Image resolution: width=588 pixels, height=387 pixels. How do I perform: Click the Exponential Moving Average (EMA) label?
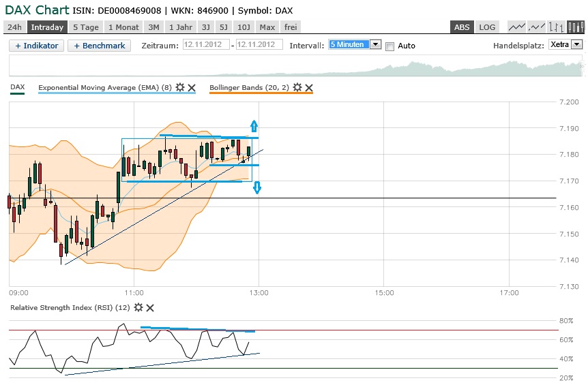[105, 88]
